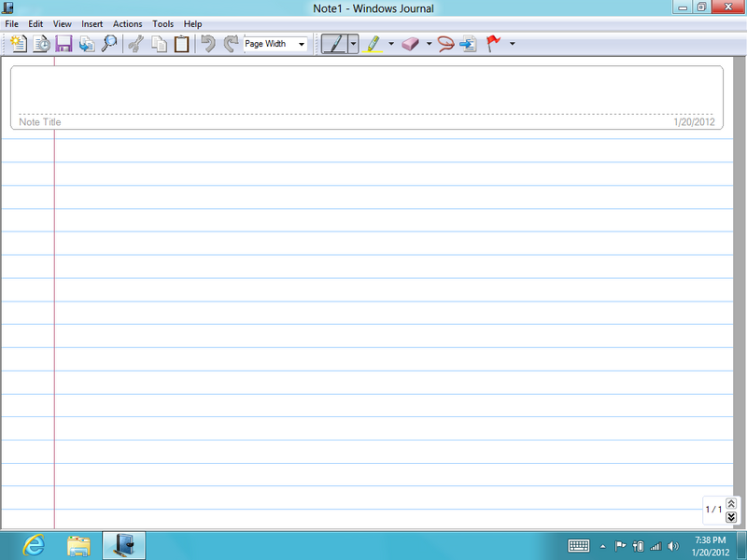Open the Actions menu
747x560 pixels.
(127, 24)
